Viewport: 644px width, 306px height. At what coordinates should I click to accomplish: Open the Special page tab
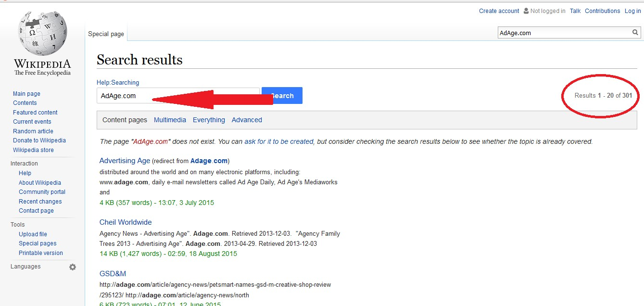coord(106,34)
